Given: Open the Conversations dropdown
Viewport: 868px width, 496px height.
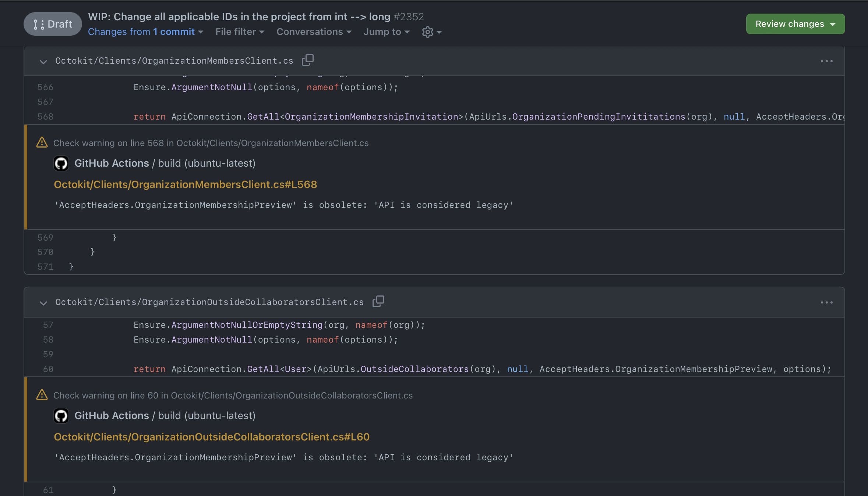Looking at the screenshot, I should click(313, 32).
